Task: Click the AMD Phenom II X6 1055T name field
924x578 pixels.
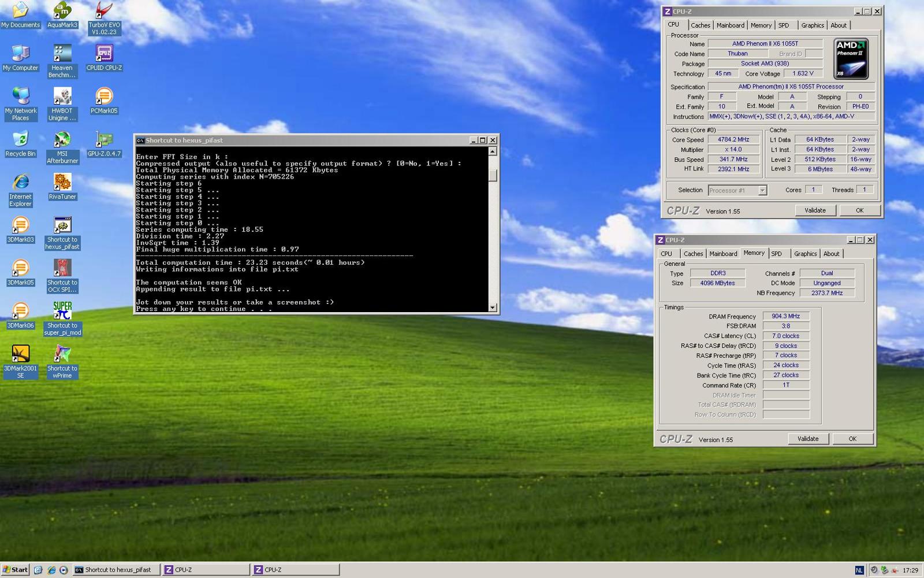Action: pos(765,43)
